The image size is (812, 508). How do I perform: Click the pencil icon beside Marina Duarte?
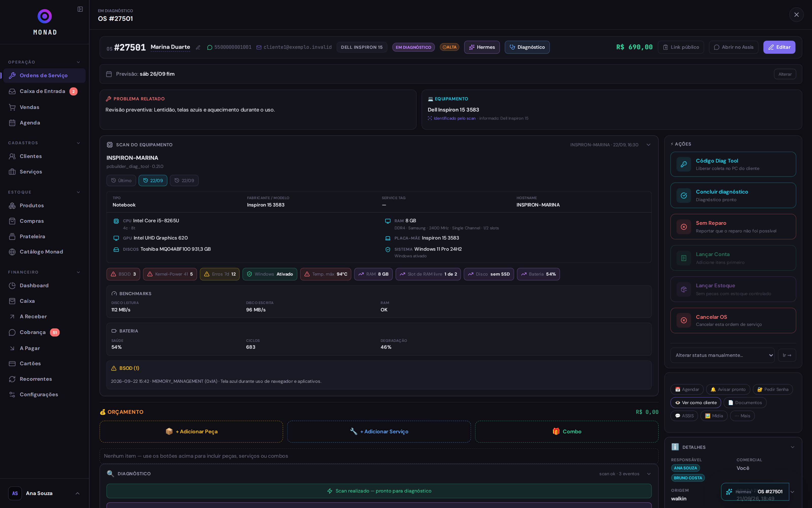198,47
